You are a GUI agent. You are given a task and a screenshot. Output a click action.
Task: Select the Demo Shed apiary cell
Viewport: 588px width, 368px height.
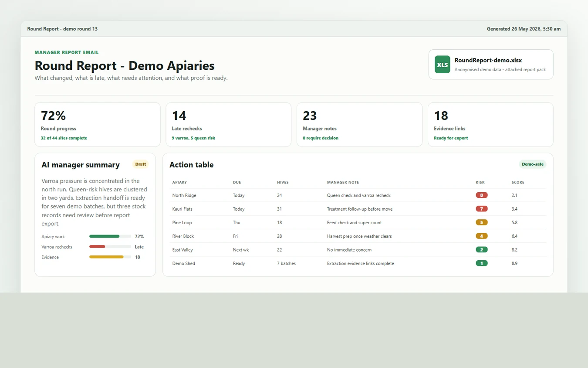(x=184, y=263)
